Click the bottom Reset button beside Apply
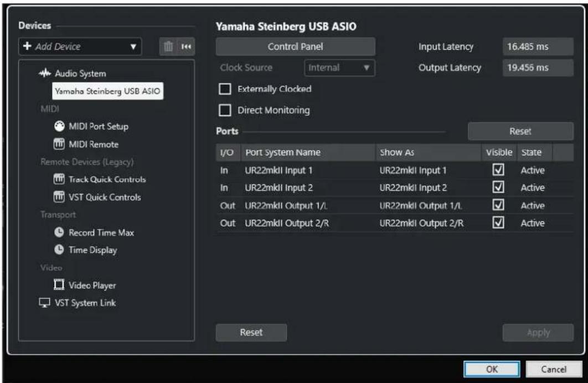 coord(251,333)
